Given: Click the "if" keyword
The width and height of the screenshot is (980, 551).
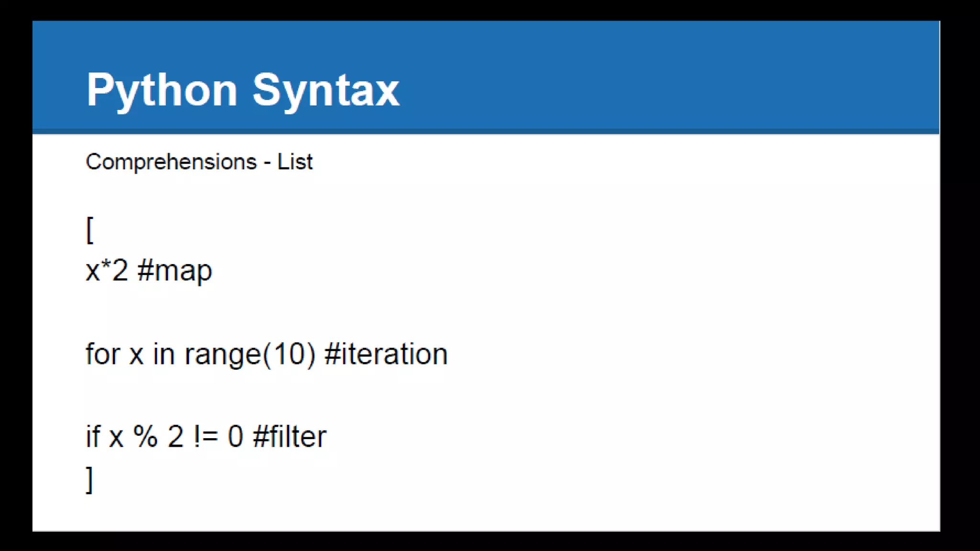Looking at the screenshot, I should (93, 436).
